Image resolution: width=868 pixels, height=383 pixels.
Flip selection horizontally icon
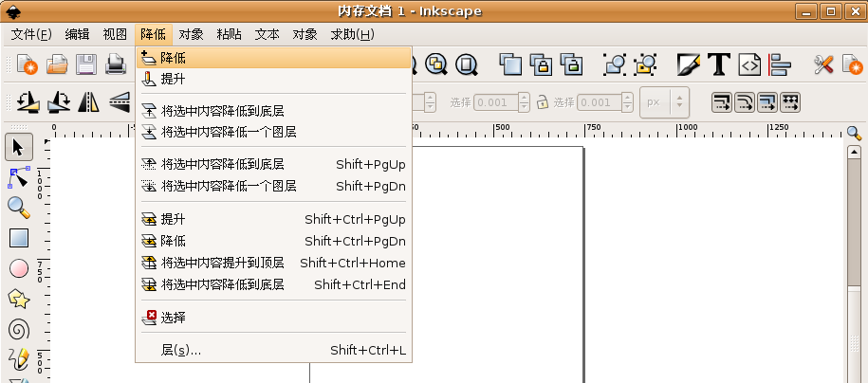[x=88, y=102]
